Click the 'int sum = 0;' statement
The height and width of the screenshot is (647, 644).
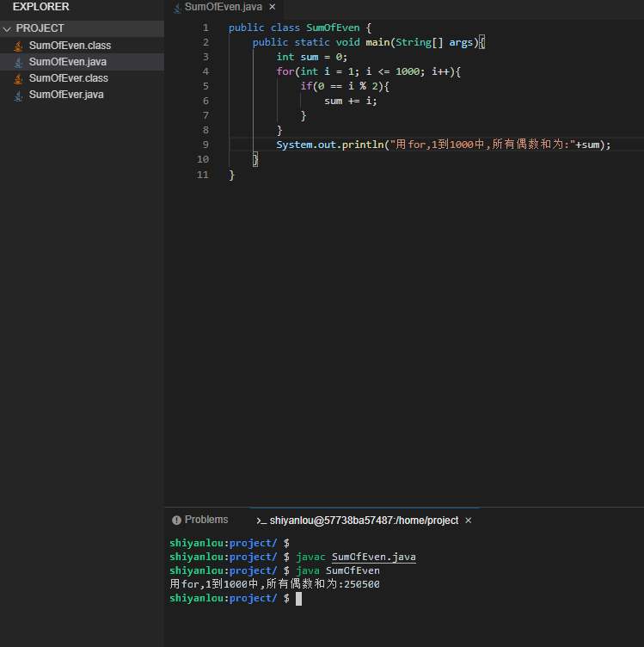coord(312,57)
